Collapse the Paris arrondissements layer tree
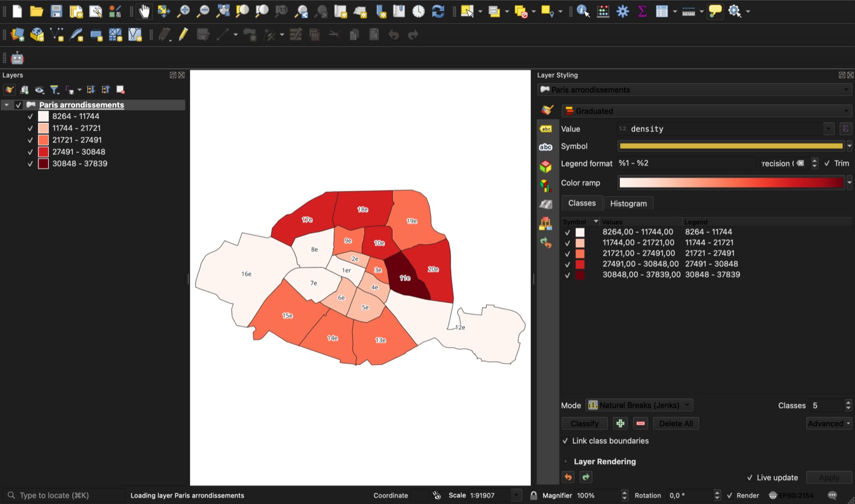The image size is (855, 504). tap(6, 105)
